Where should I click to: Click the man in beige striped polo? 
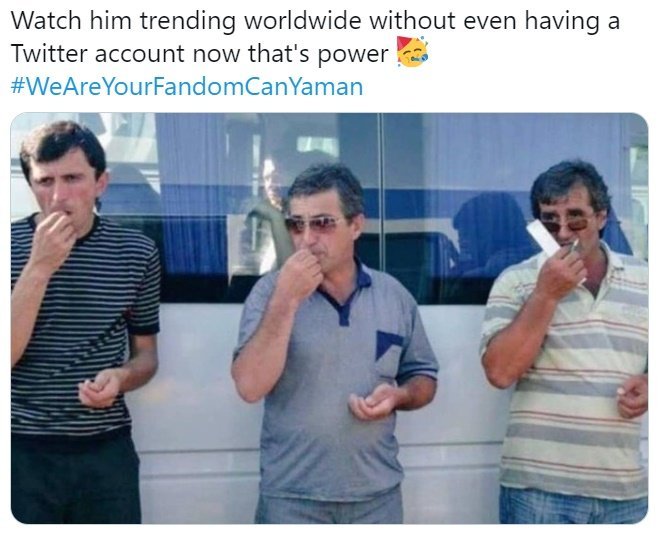(x=568, y=343)
